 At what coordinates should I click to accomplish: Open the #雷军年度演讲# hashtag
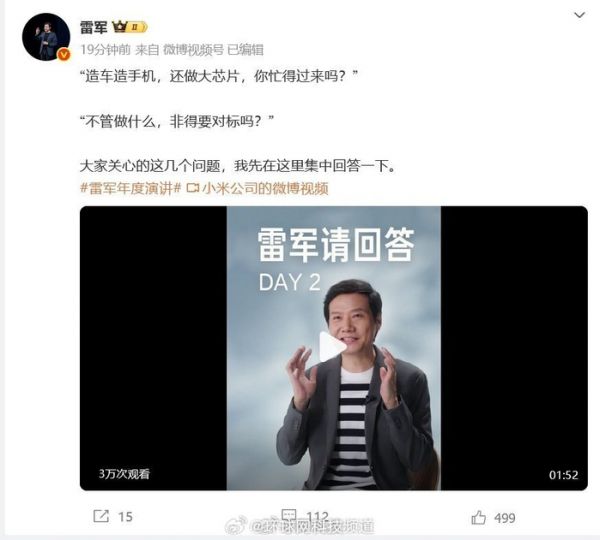[x=130, y=188]
